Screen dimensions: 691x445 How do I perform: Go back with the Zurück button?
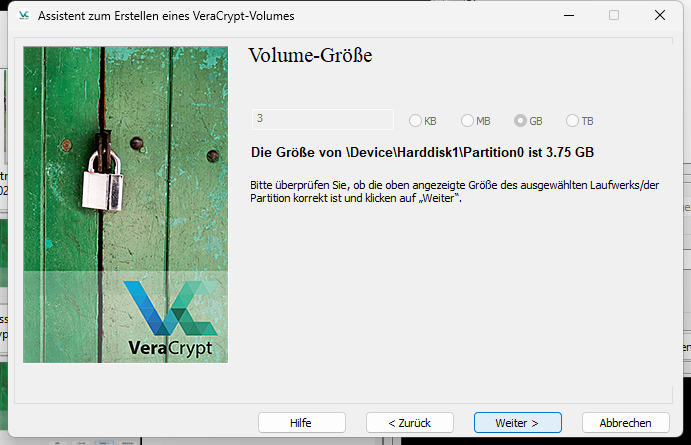point(409,423)
